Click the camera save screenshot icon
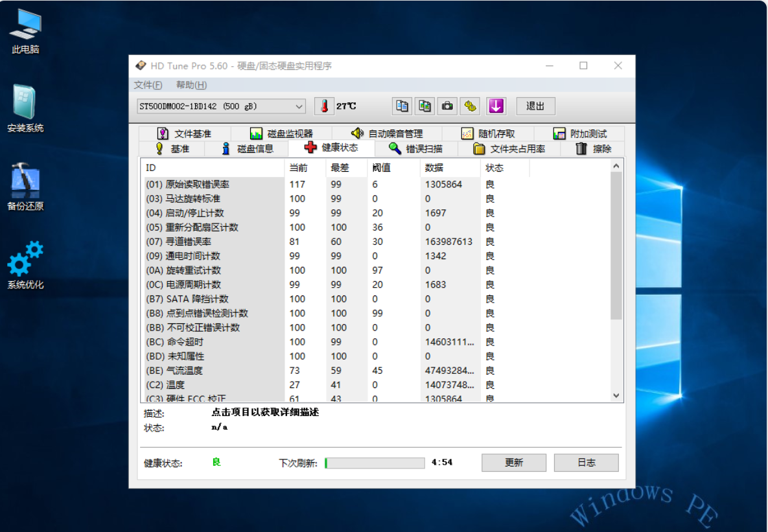Viewport: 768px width, 532px height. [448, 106]
